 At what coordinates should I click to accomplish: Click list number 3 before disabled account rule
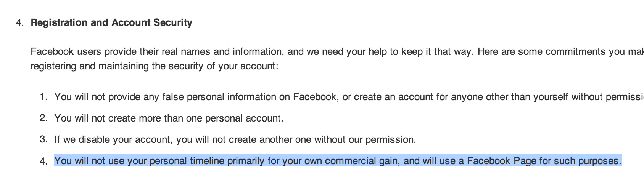pos(43,139)
